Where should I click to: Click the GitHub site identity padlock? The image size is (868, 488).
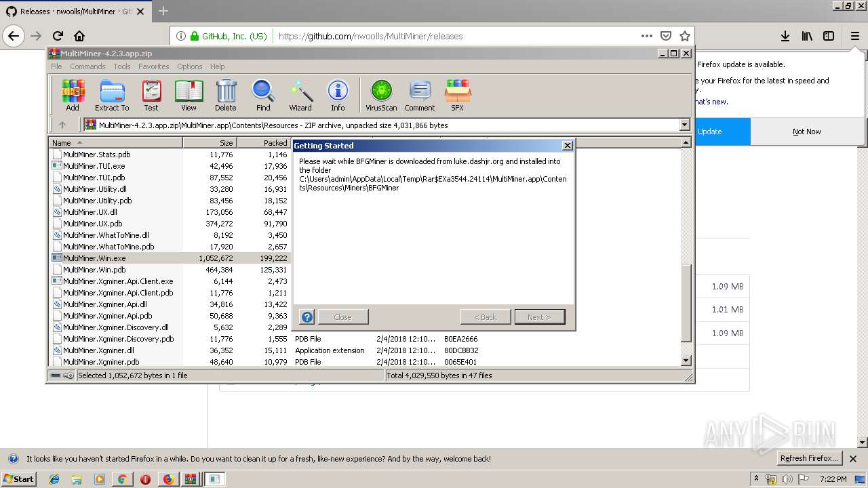(x=195, y=37)
